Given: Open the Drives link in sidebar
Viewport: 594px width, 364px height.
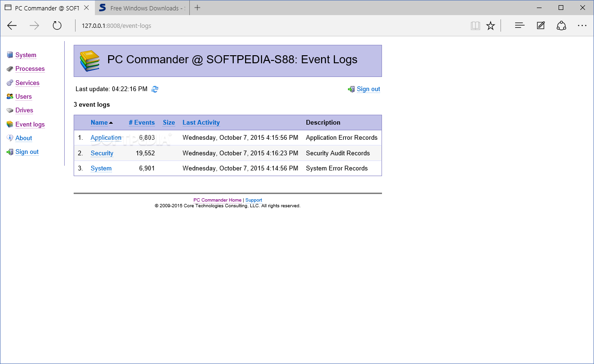Looking at the screenshot, I should pos(24,110).
